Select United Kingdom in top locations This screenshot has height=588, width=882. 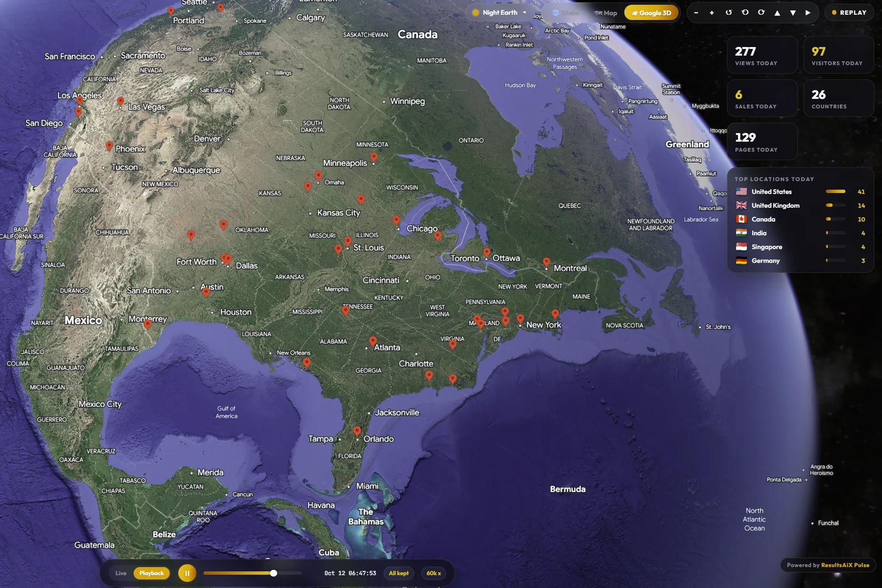pos(800,205)
